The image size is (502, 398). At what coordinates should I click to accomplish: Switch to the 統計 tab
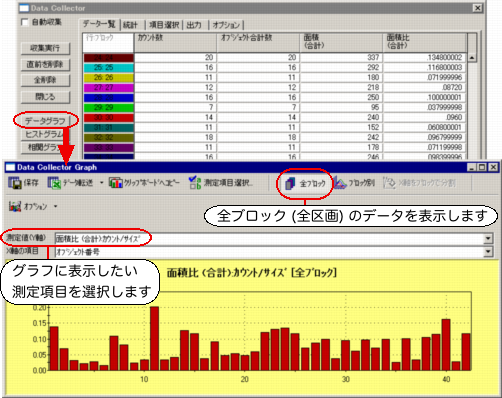tap(130, 25)
